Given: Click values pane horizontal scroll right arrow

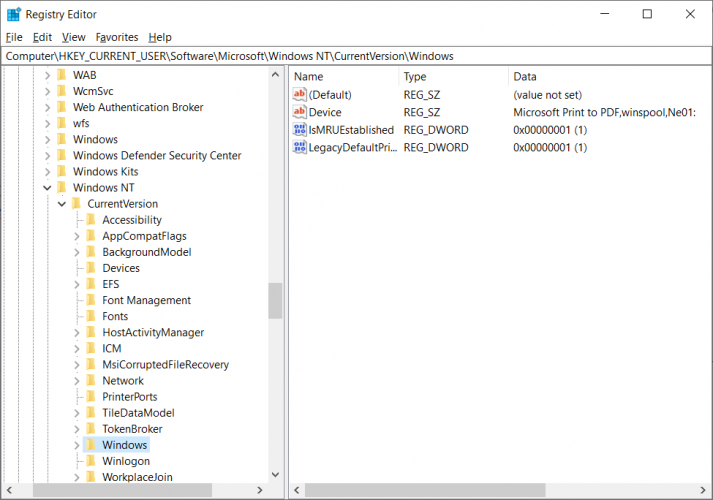Looking at the screenshot, I should 703,490.
